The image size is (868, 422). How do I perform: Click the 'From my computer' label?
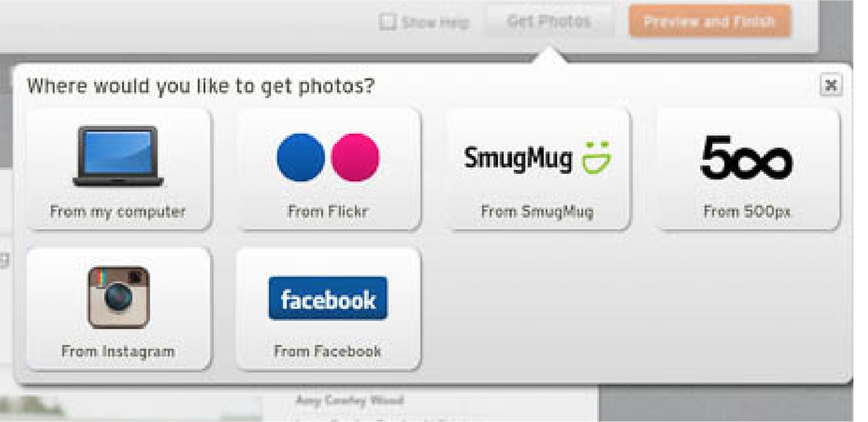coord(118,211)
